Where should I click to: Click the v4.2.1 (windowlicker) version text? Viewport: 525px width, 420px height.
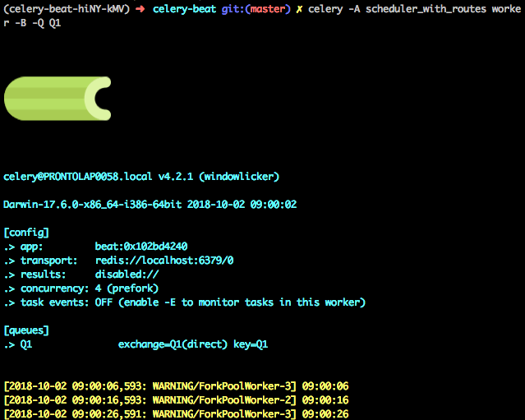219,177
